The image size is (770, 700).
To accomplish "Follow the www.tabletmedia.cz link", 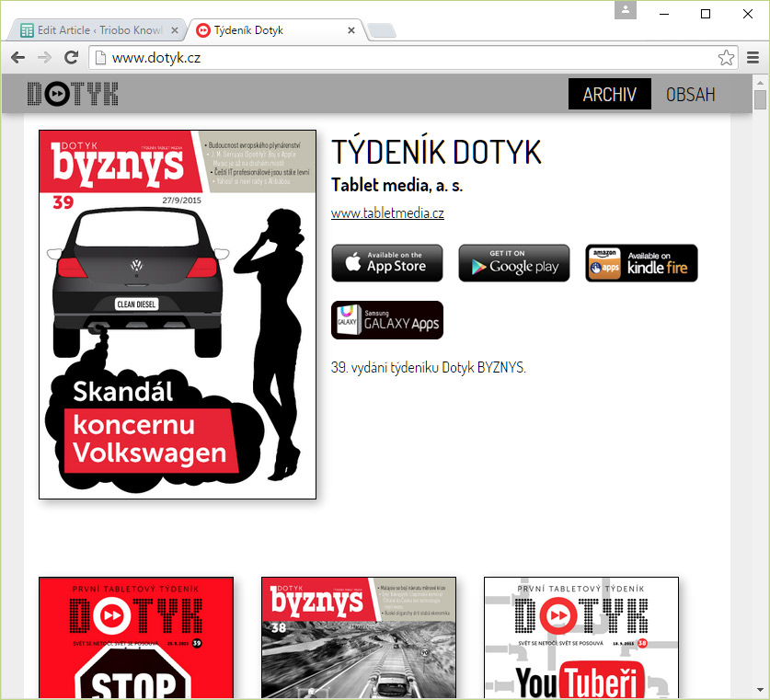I will coord(387,213).
